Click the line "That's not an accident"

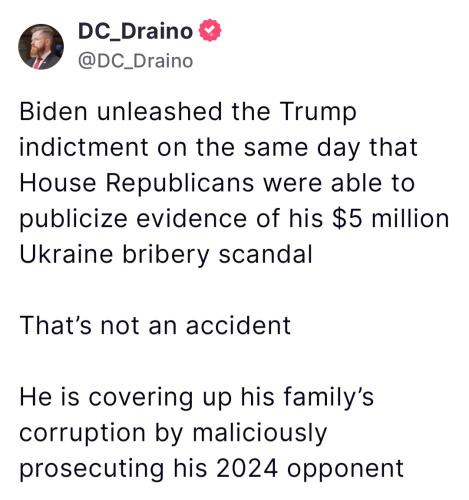(155, 325)
